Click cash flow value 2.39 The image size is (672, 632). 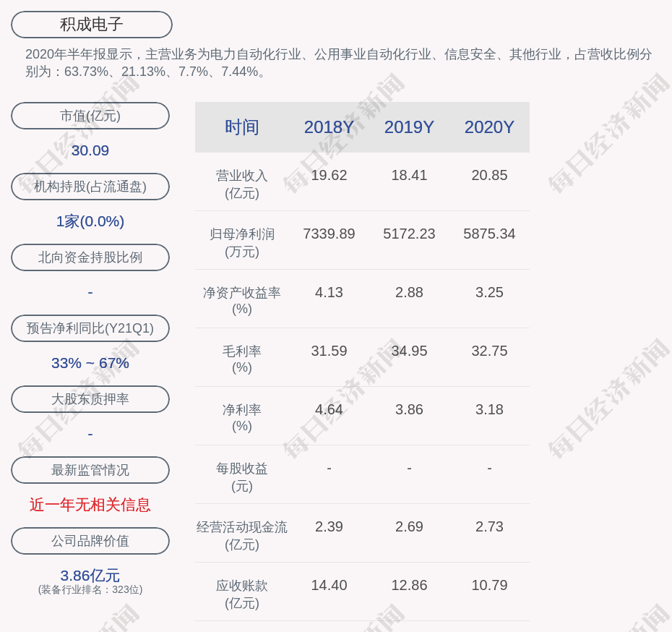(x=329, y=526)
